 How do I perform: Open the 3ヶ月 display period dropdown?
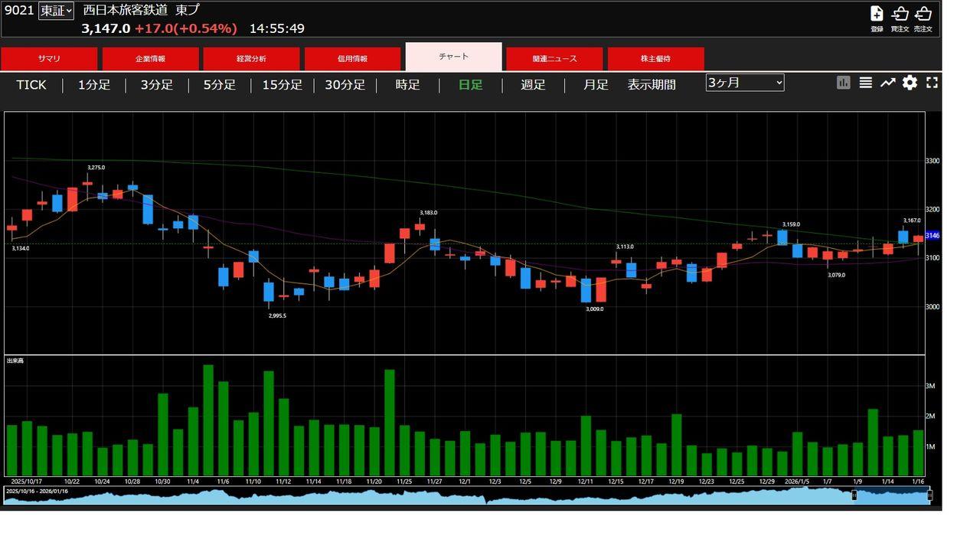point(744,83)
